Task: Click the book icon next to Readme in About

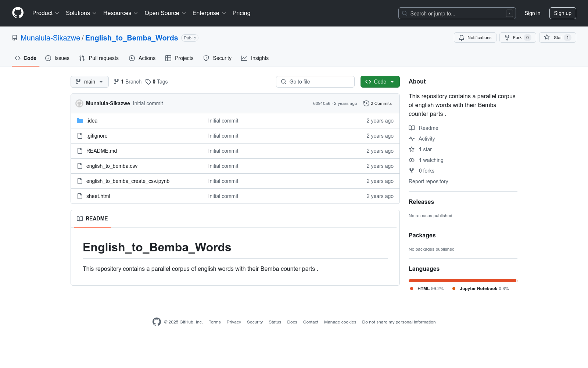Action: [x=412, y=128]
